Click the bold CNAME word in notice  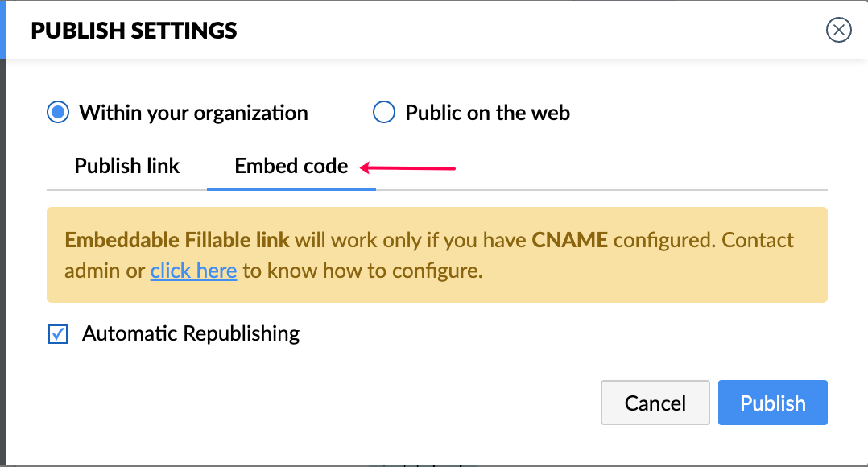click(569, 240)
